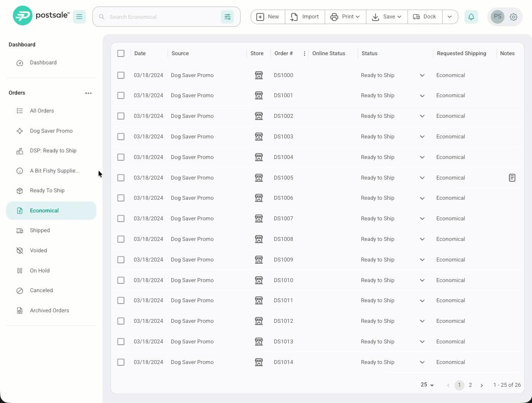Check the box for order DS1001
The image size is (532, 403).
tap(121, 95)
